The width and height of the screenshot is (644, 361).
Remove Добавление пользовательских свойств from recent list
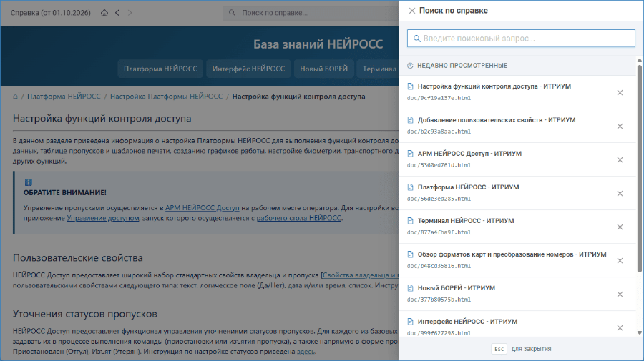pos(620,127)
